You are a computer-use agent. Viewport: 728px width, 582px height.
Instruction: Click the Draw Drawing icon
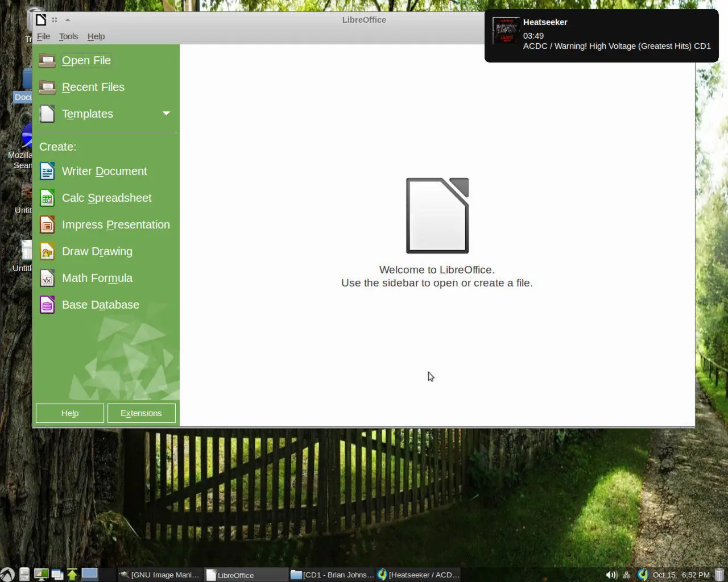(47, 251)
